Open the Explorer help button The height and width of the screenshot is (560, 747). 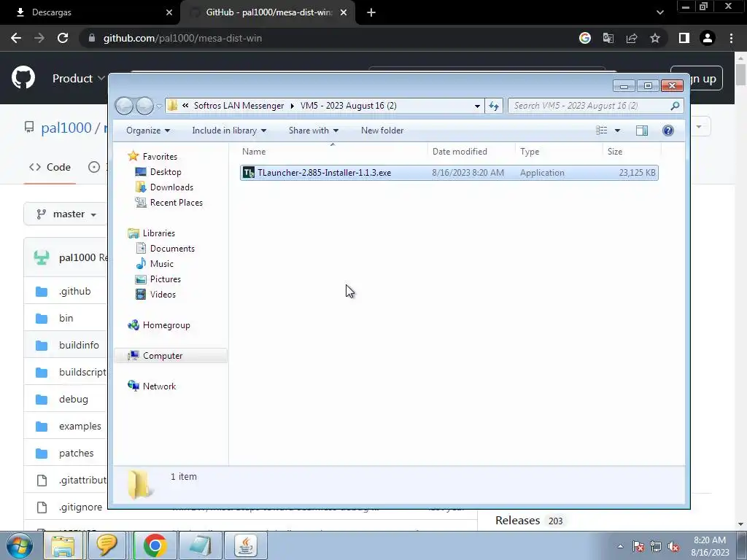[668, 131]
